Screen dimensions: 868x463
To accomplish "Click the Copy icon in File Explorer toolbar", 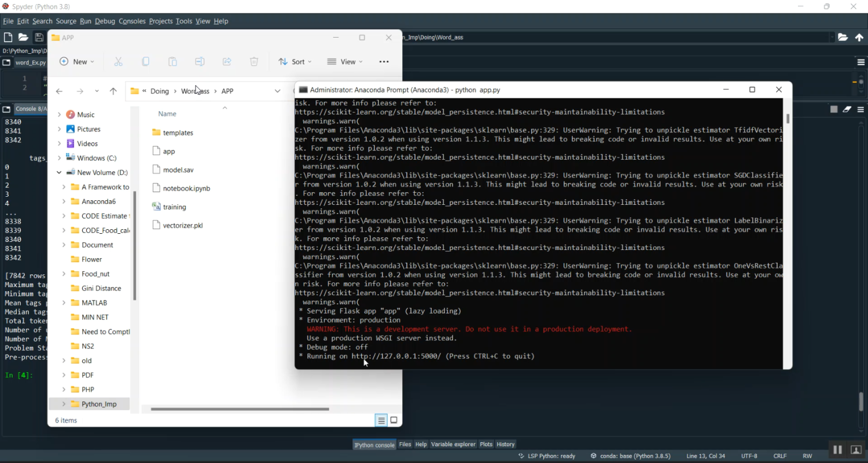I will pyautogui.click(x=146, y=62).
